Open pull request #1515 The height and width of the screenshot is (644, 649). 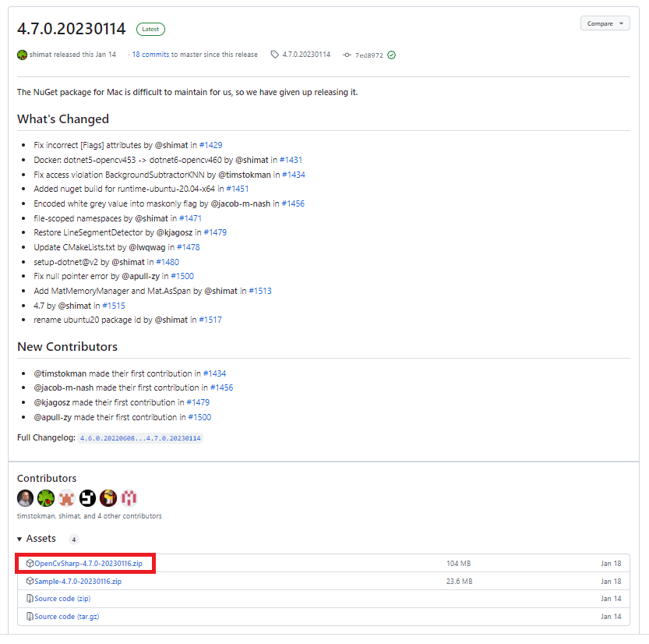click(114, 306)
